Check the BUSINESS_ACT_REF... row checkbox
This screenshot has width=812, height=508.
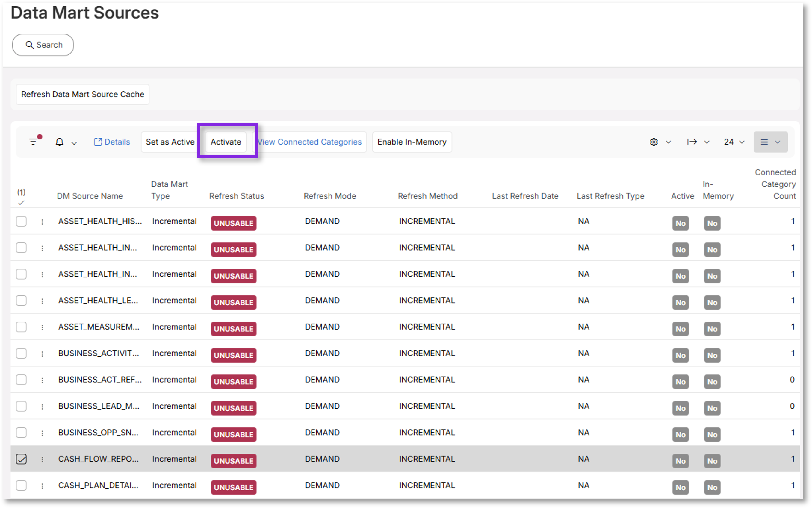coord(21,380)
